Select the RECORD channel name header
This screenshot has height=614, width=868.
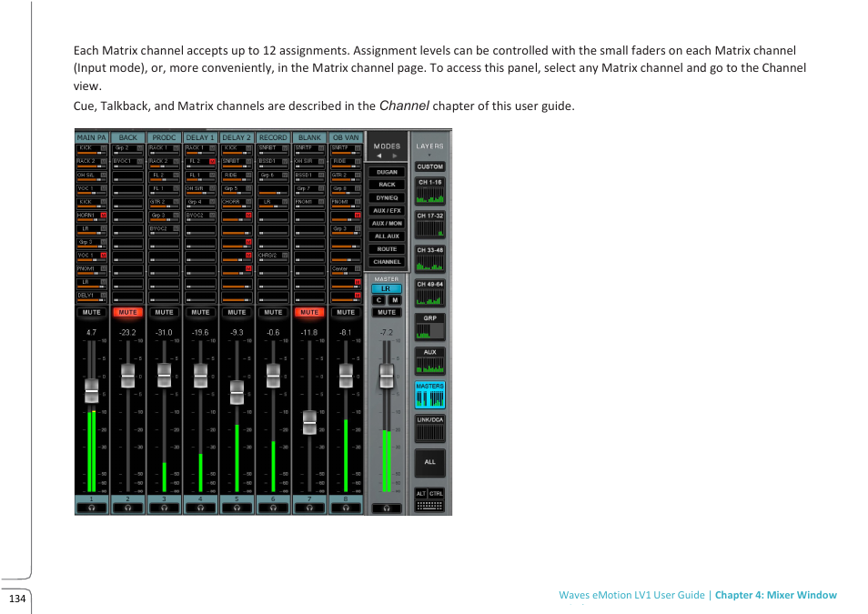point(273,137)
